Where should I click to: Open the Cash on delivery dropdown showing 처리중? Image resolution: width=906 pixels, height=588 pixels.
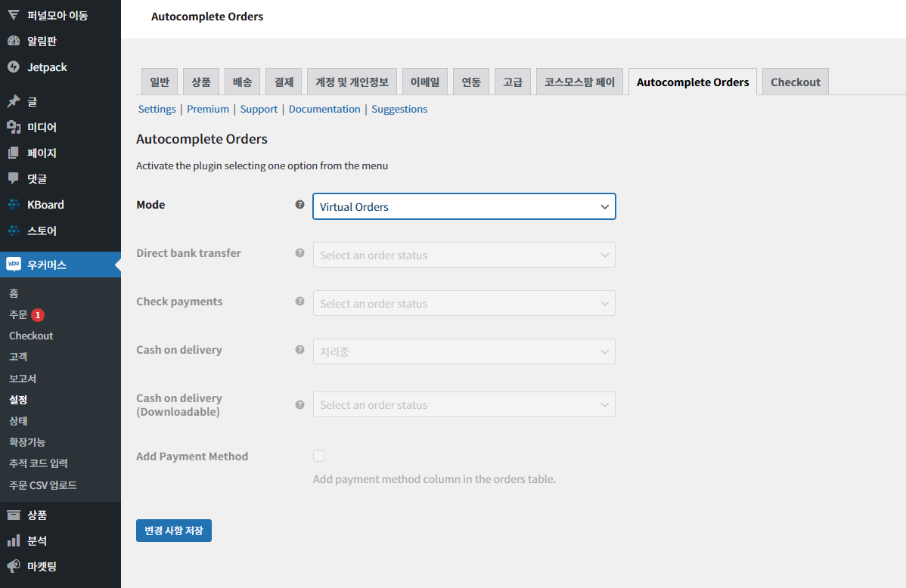[464, 351]
